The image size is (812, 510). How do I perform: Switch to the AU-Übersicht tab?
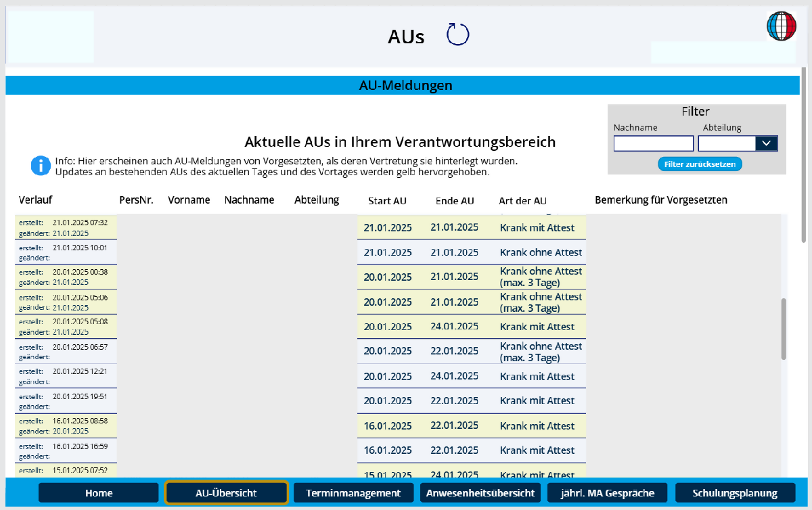click(226, 493)
